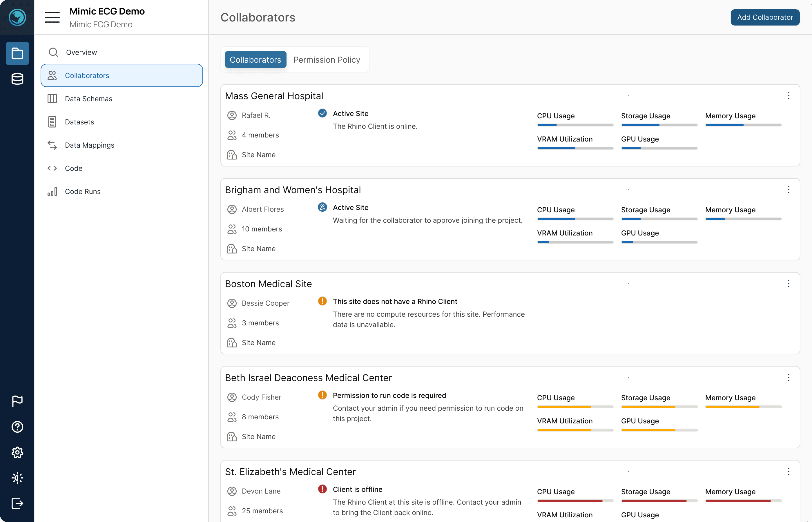Open the database icon in left rail

[17, 79]
